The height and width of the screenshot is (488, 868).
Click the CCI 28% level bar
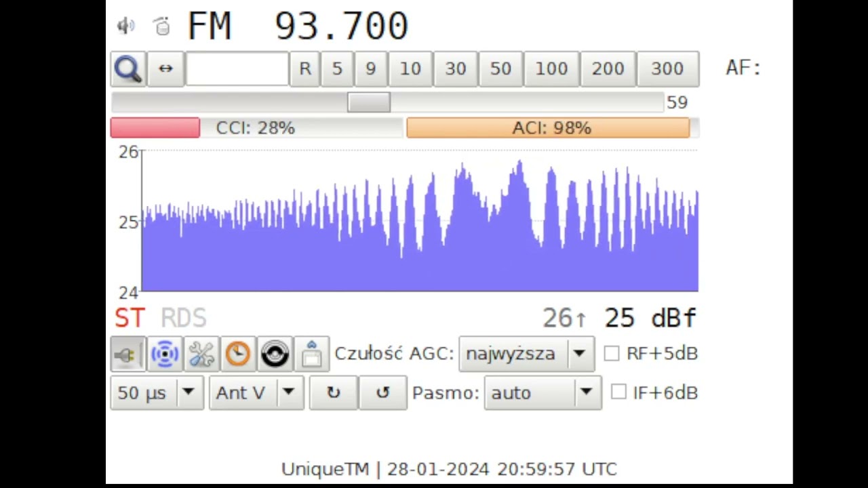pos(256,127)
